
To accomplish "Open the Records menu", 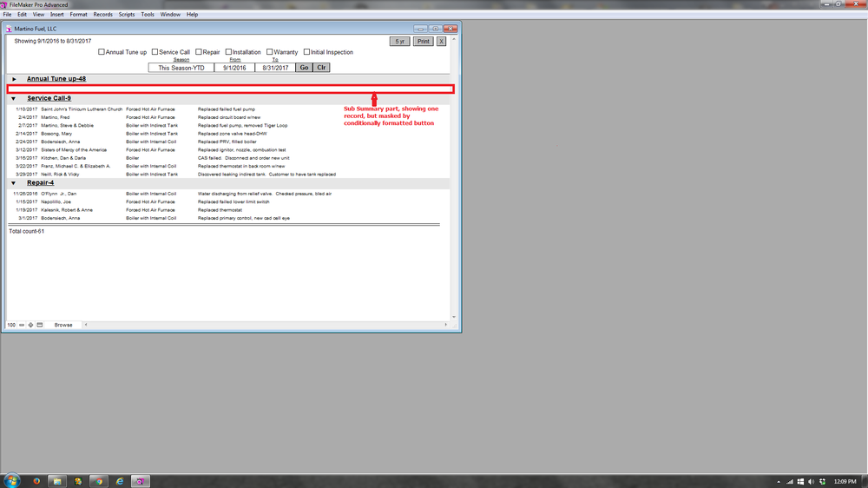I will (x=103, y=15).
